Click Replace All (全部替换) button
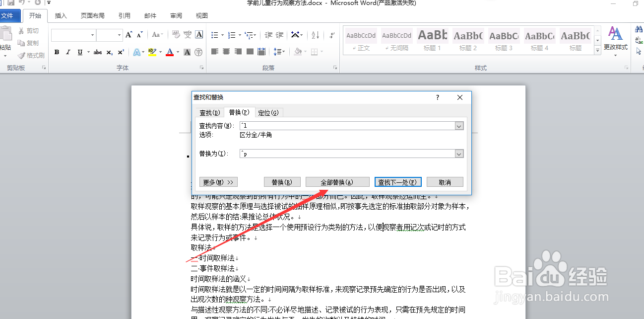Screen dimensions: 644x319 337,182
